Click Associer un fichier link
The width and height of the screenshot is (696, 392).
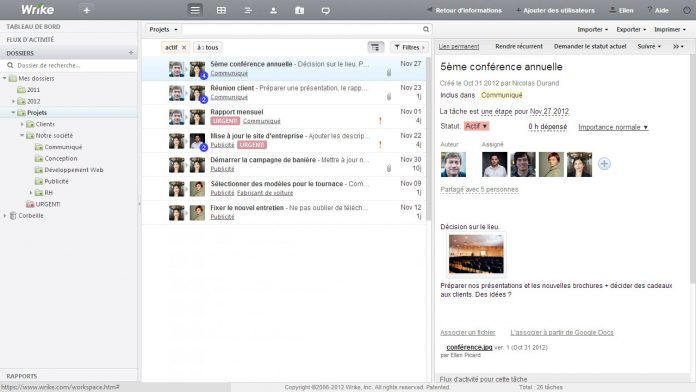coord(467,333)
